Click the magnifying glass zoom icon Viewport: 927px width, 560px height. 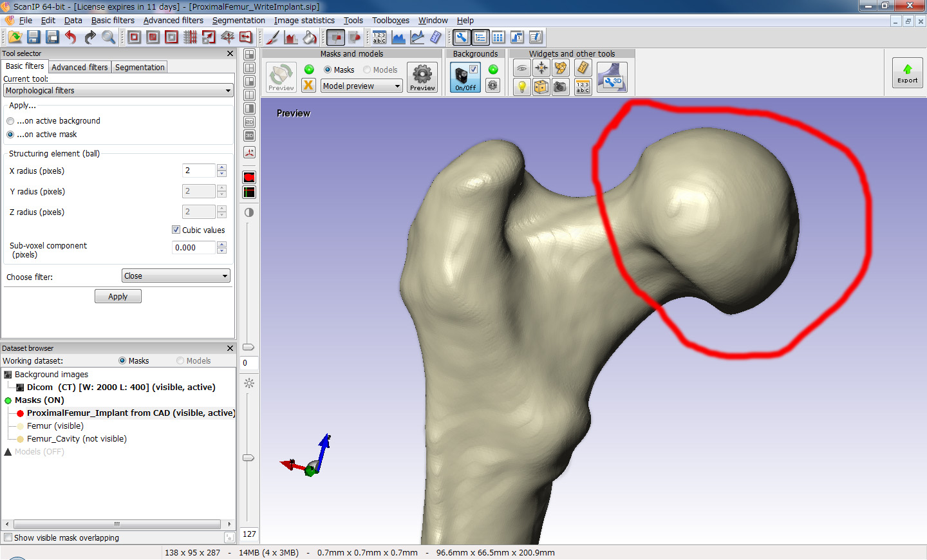(108, 37)
